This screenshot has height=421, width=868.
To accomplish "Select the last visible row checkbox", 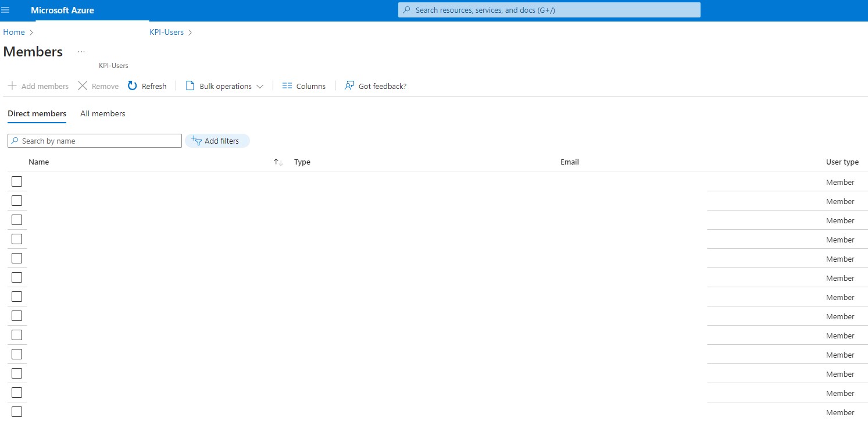I will click(17, 411).
